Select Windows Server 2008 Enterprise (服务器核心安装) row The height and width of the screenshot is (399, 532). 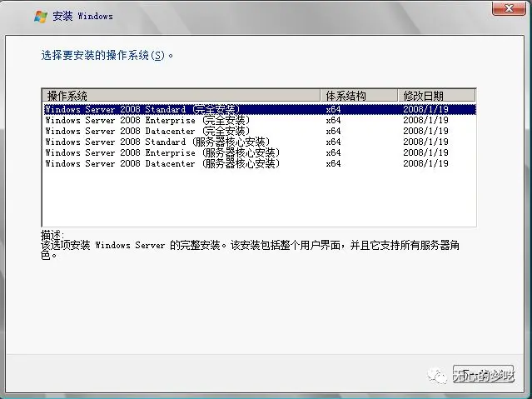coord(259,152)
